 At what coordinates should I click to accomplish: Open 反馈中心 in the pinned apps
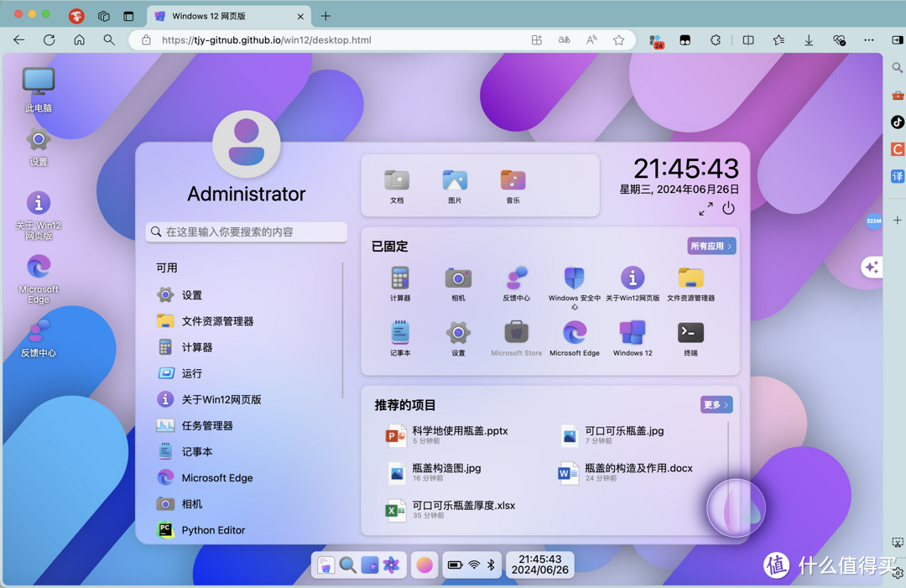[x=516, y=284]
